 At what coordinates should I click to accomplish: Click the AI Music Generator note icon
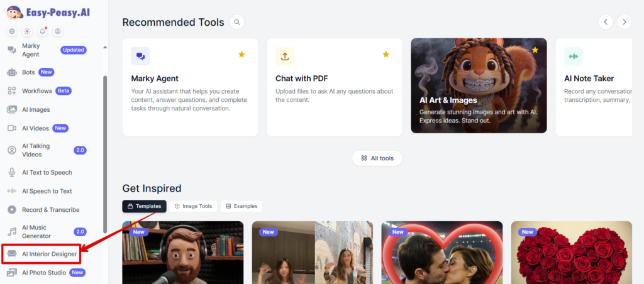point(12,232)
